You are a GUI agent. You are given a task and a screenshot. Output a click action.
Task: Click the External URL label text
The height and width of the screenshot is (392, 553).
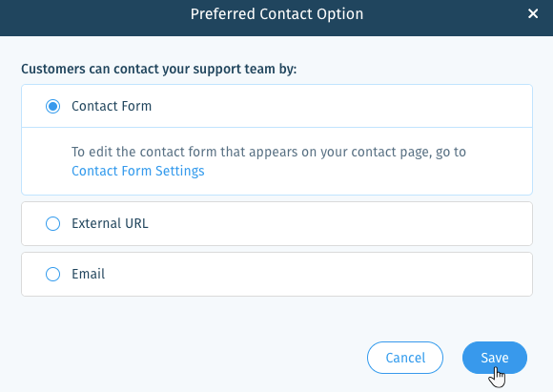coord(110,224)
